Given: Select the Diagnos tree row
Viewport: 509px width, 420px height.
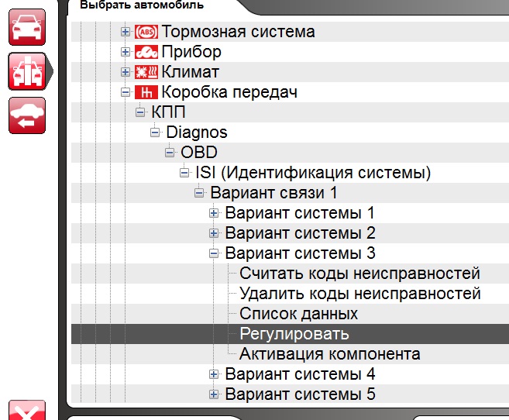Looking at the screenshot, I should coord(197,133).
